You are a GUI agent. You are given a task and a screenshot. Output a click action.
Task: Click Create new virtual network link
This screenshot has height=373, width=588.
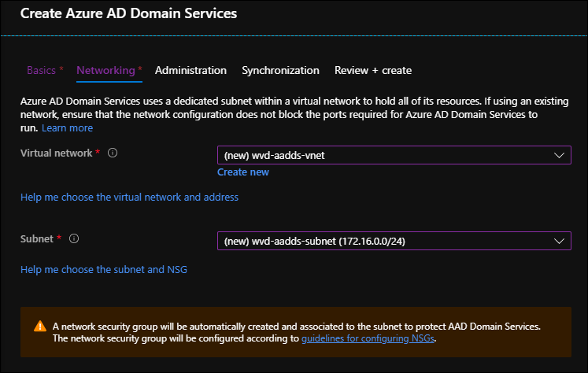point(243,172)
